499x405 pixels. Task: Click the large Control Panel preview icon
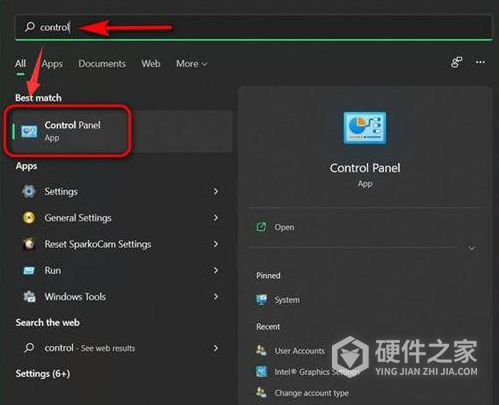point(365,128)
